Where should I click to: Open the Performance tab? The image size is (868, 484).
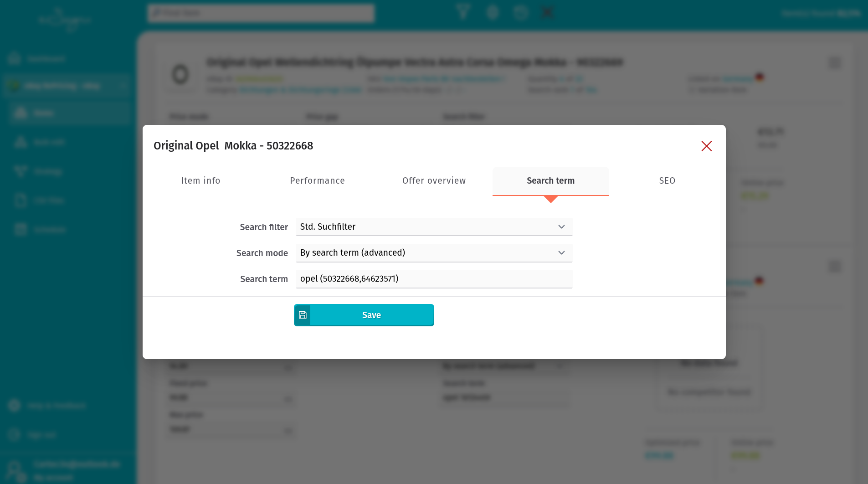coord(317,181)
